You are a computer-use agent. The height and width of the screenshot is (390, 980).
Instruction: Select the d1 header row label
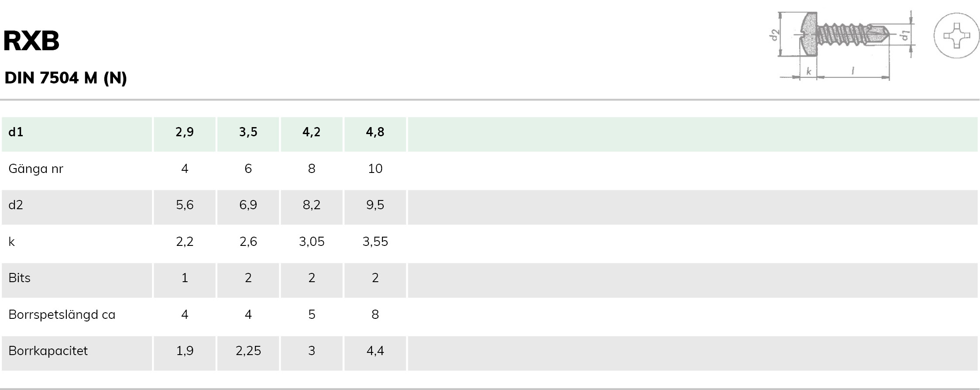point(16,132)
